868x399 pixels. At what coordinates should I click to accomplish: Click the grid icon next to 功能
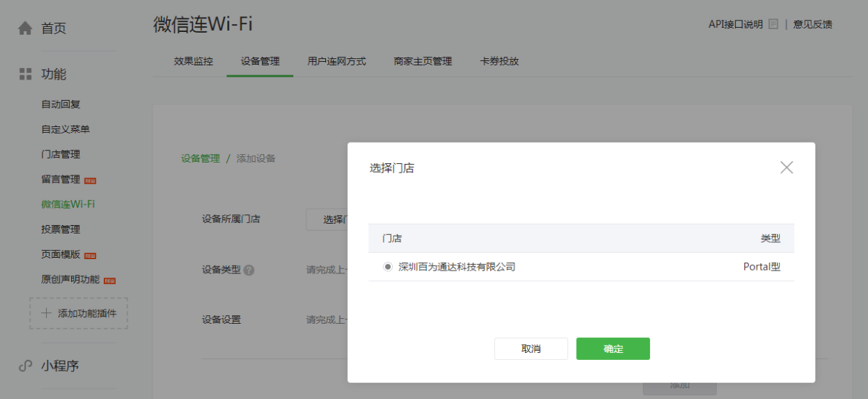[26, 74]
